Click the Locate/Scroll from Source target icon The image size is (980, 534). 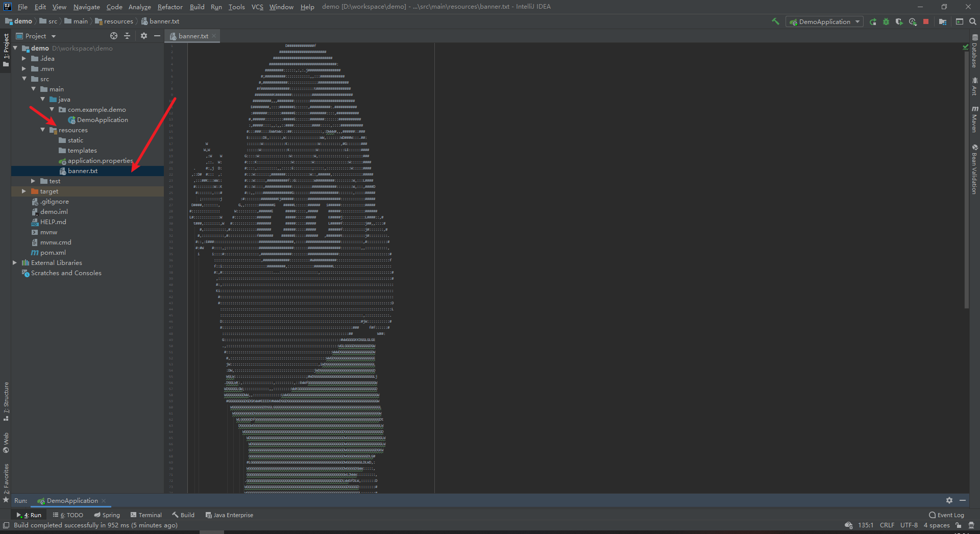coord(114,36)
